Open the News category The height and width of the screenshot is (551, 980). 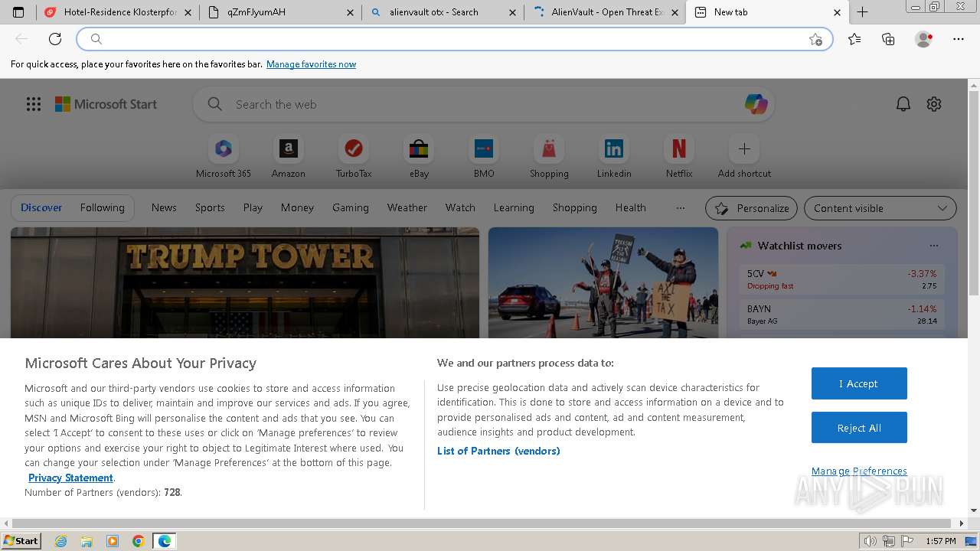pyautogui.click(x=164, y=207)
